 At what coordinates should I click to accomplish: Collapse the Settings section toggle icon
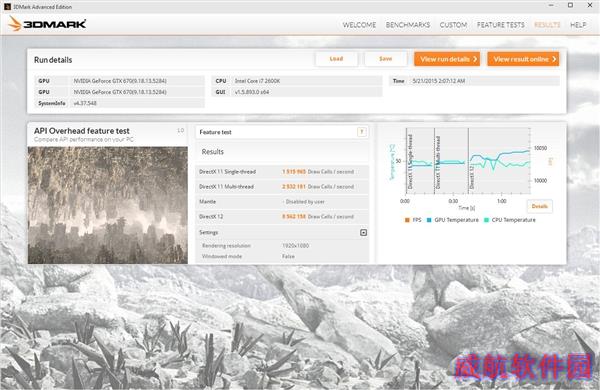(364, 232)
